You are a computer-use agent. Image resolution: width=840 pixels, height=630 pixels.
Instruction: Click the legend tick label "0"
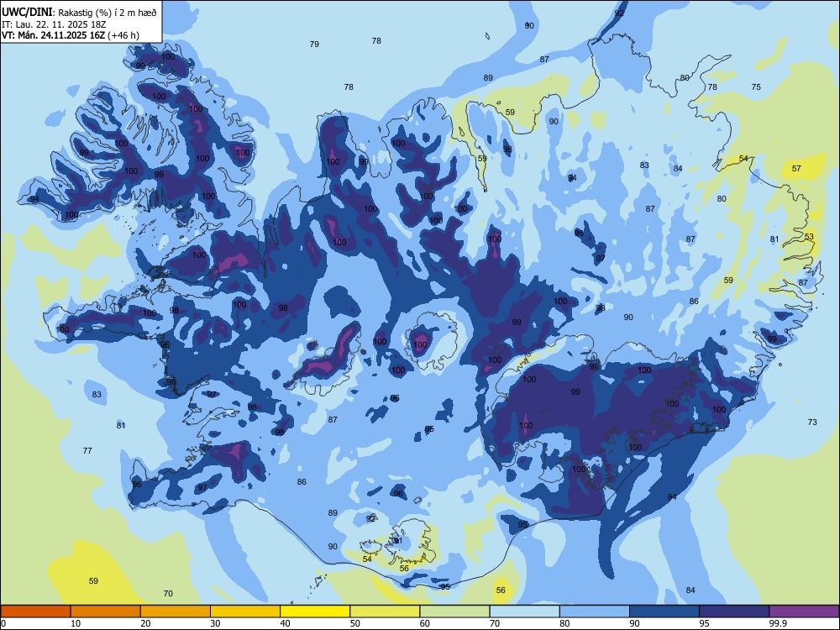[3, 623]
